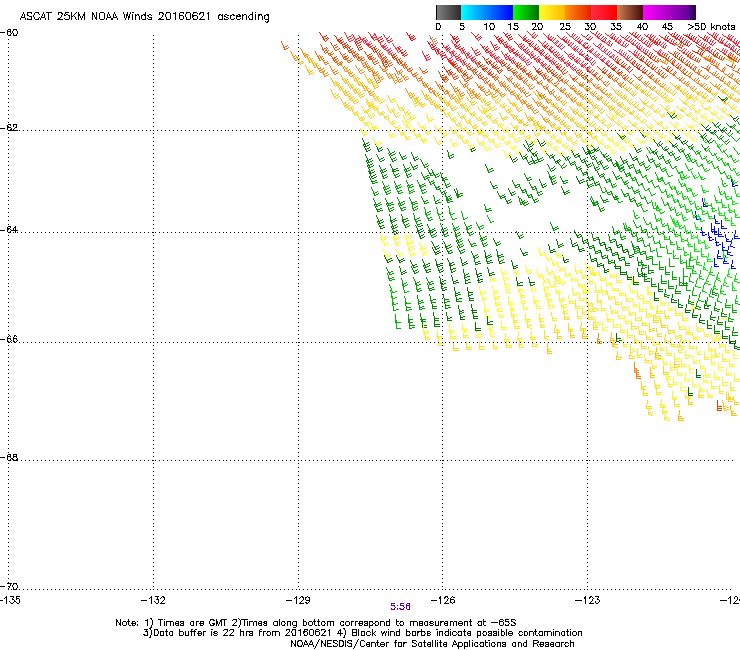
Task: Click the -126 longitude axis label
Action: pos(443,600)
